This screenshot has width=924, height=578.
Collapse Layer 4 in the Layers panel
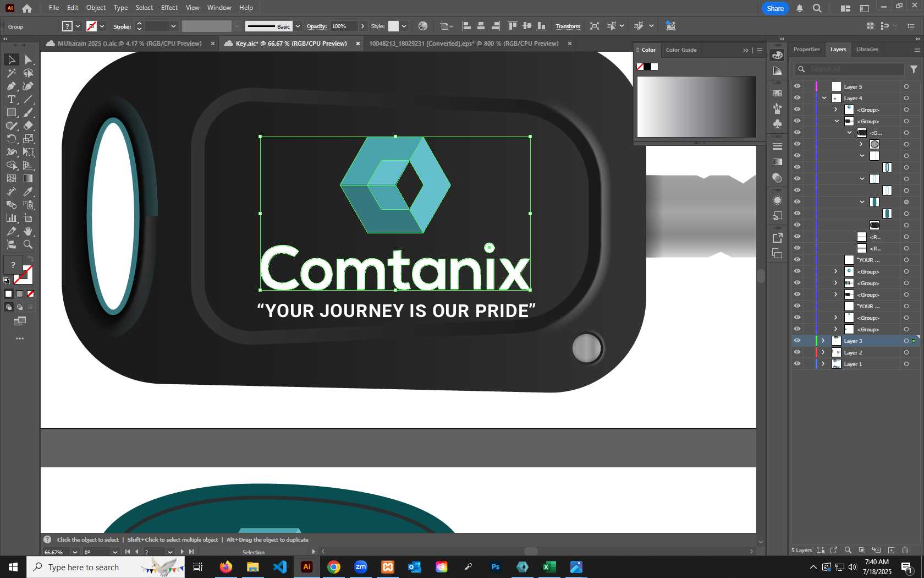pyautogui.click(x=824, y=98)
